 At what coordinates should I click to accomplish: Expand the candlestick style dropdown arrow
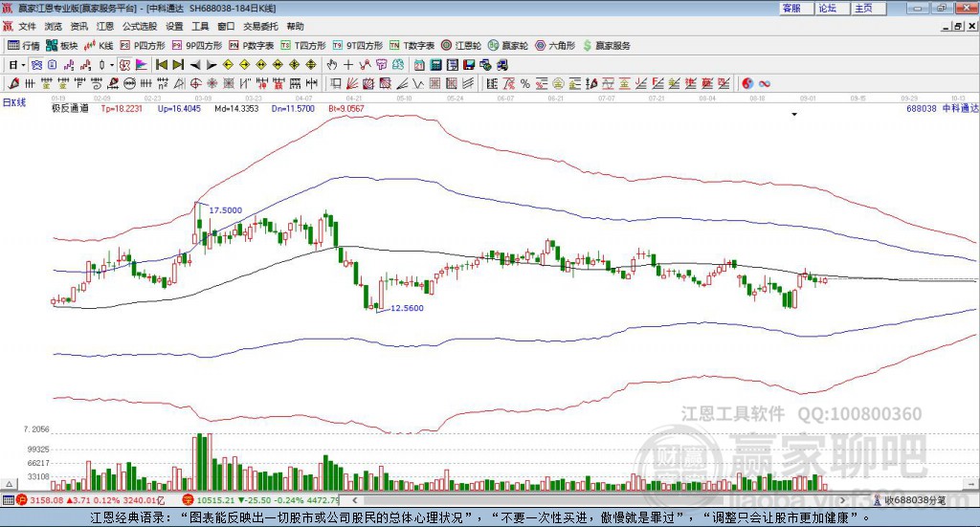point(112,65)
